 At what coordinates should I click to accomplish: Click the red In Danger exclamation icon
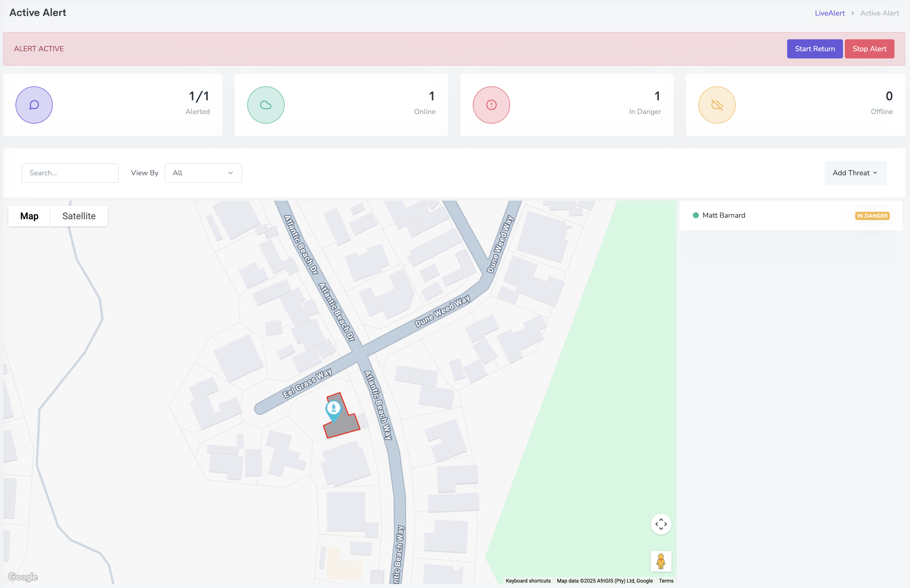491,105
